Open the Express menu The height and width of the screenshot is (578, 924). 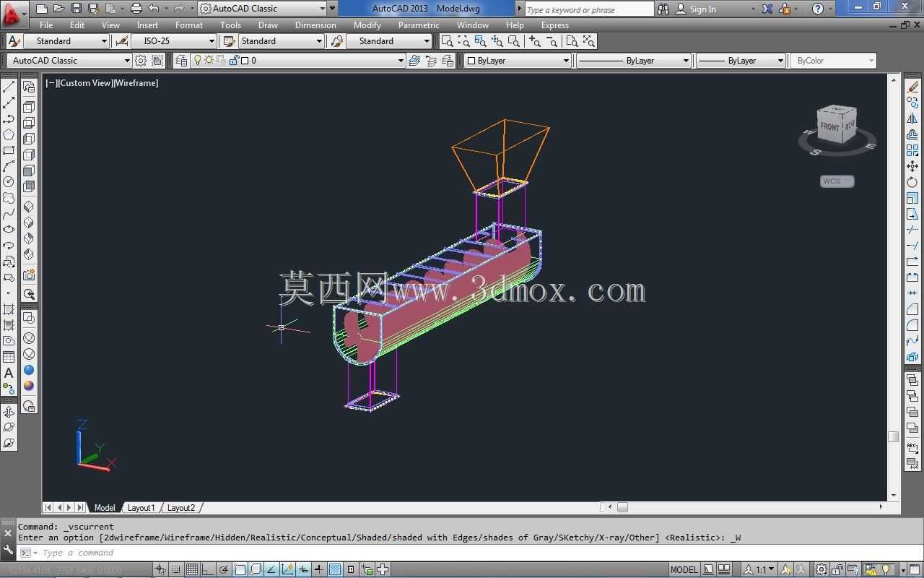pos(555,25)
